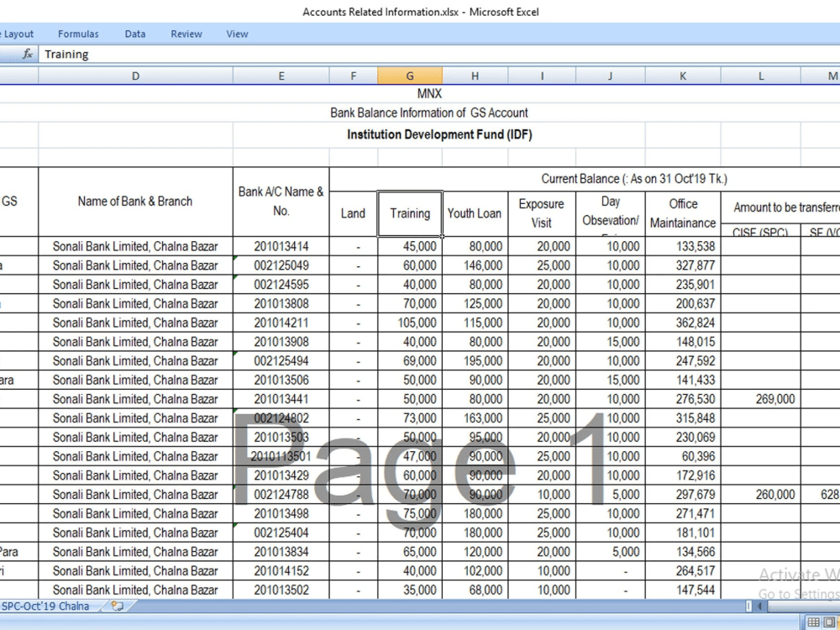Select the Day Obsevation header cell
The height and width of the screenshot is (630, 840).
click(x=610, y=213)
